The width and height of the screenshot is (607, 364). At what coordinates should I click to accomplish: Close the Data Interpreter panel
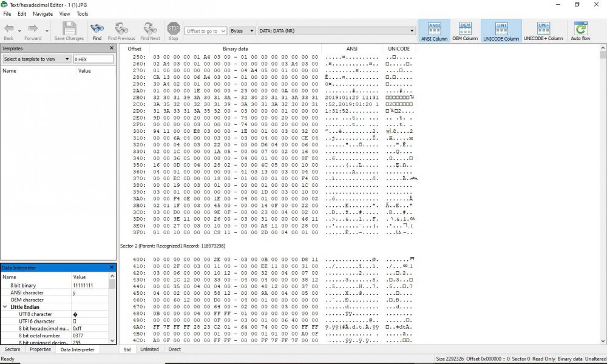[112, 268]
